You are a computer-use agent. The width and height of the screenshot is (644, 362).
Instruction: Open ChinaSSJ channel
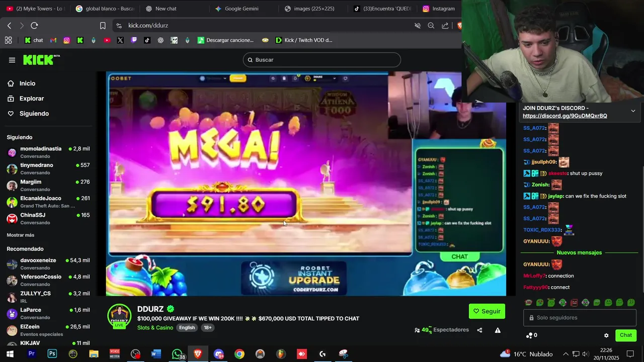click(x=48, y=219)
